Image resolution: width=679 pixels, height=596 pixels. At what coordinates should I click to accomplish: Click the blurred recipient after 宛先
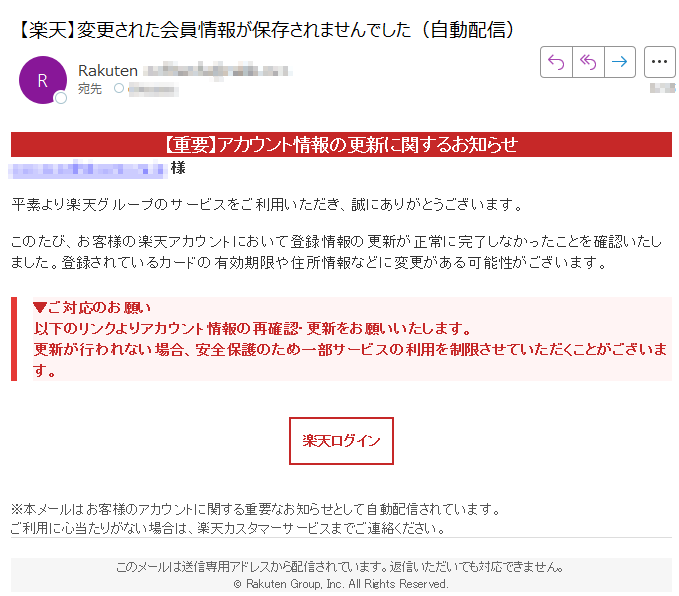[x=154, y=90]
